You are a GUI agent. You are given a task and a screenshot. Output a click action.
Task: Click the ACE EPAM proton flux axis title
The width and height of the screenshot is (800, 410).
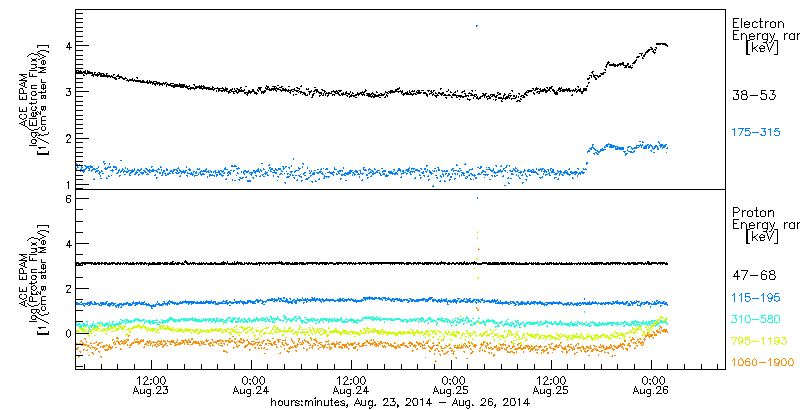tap(34, 280)
